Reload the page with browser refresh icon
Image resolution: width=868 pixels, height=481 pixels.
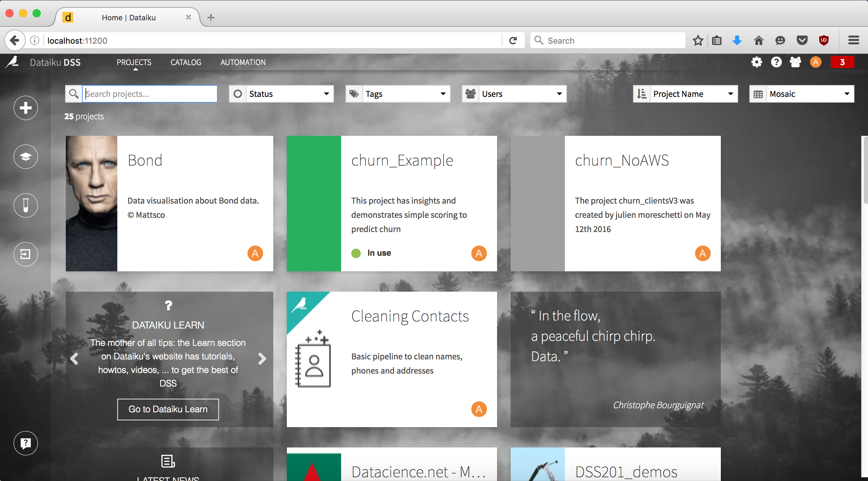(513, 41)
